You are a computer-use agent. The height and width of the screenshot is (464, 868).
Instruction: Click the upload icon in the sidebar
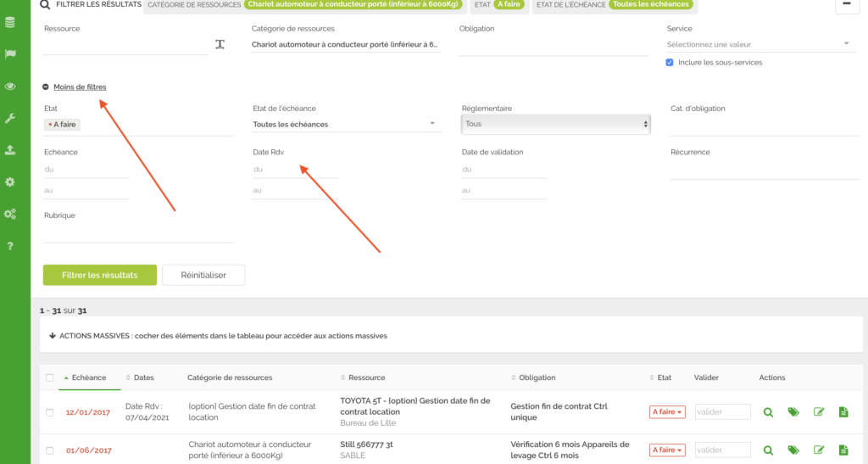(x=10, y=150)
